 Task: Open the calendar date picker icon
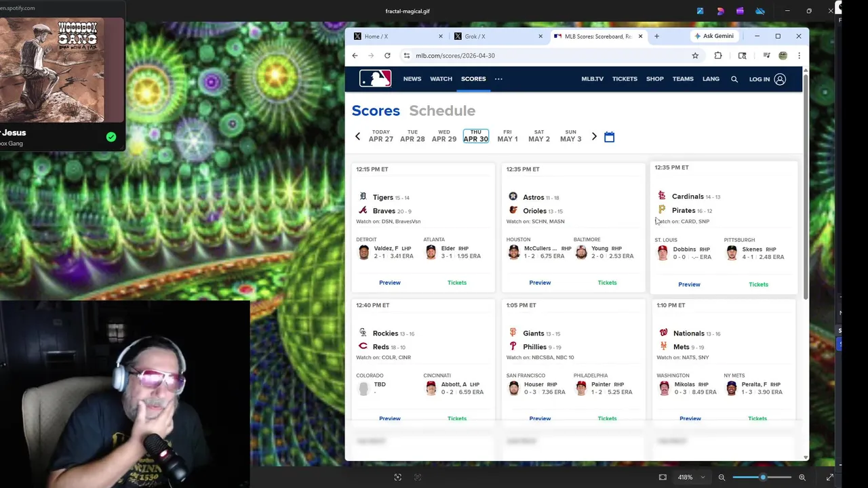coord(609,137)
